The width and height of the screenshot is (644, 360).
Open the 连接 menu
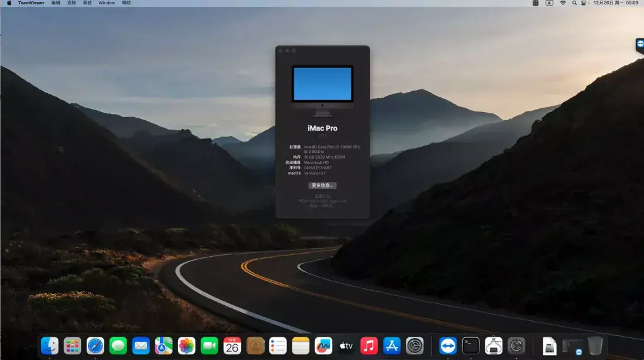point(72,3)
